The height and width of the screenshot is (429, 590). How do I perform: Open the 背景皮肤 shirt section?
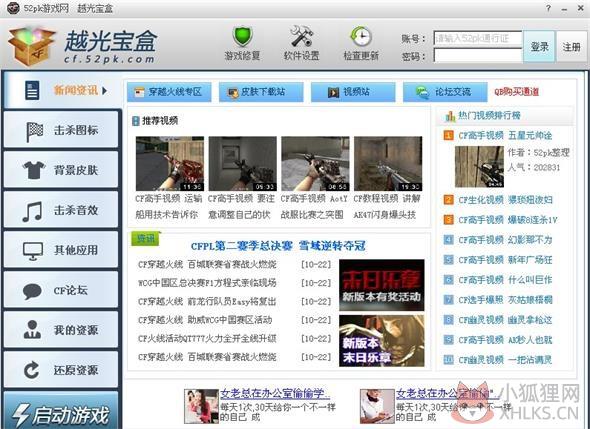(x=61, y=170)
